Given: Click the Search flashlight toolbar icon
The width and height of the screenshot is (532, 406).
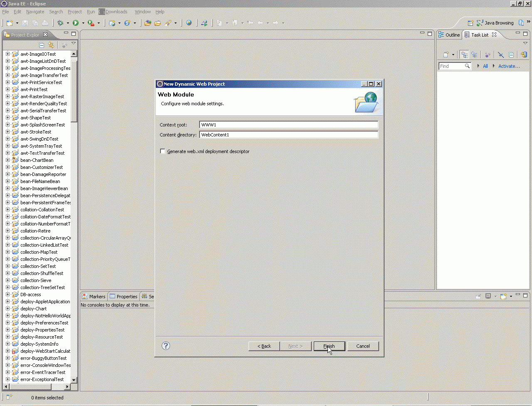Looking at the screenshot, I should (168, 23).
